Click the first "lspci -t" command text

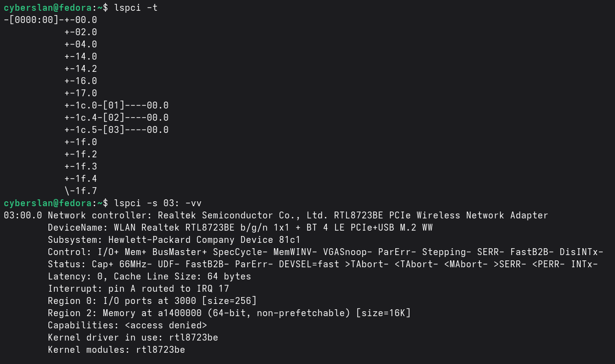pos(136,8)
